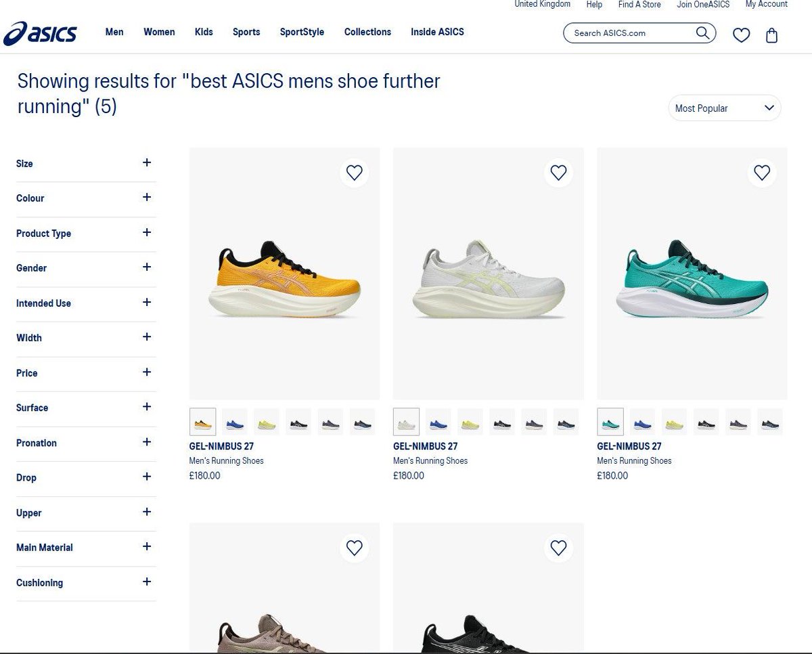This screenshot has width=812, height=654.
Task: Expand the Product Type filter
Action: tap(86, 234)
